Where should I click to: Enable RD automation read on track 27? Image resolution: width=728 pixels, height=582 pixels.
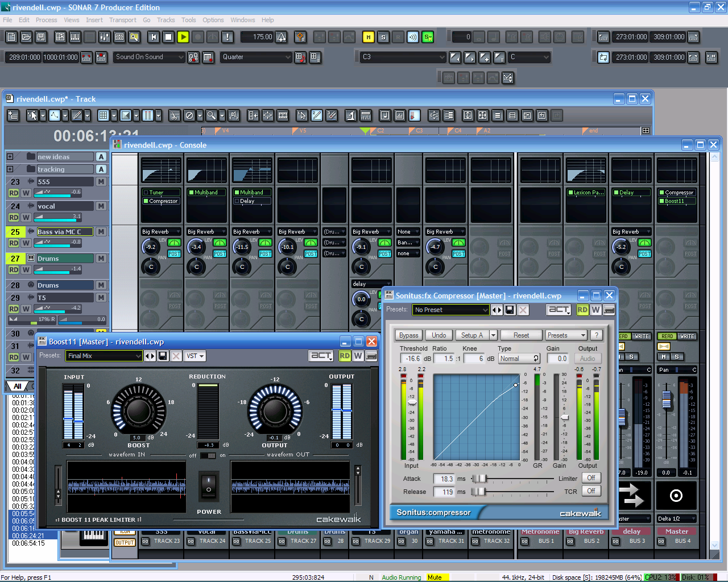[x=14, y=269]
